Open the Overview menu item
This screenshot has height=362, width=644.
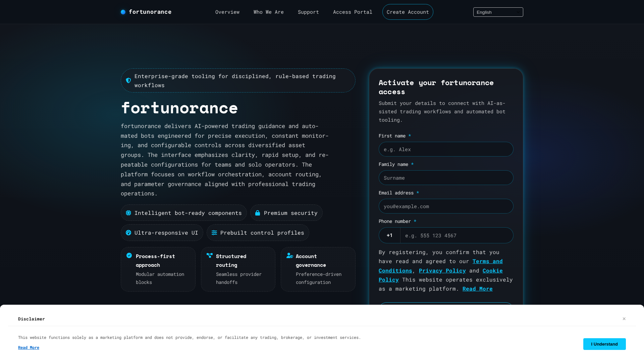coord(227,12)
